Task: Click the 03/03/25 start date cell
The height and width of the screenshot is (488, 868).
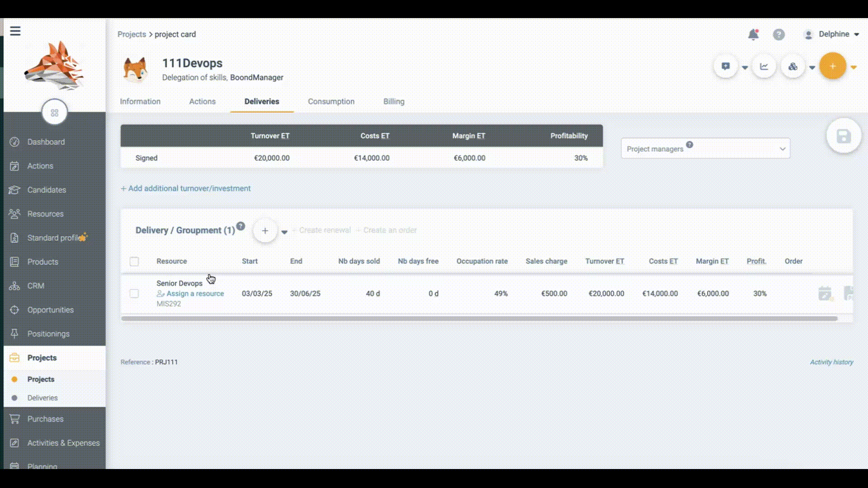Action: coord(257,294)
